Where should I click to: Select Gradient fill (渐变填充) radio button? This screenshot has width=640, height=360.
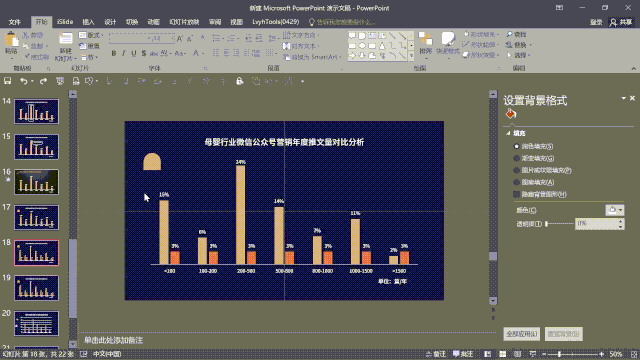(x=516, y=158)
